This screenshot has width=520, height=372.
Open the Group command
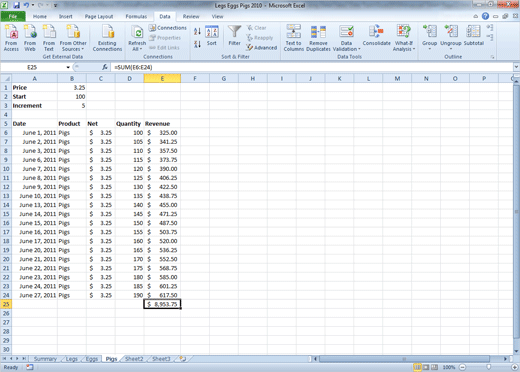click(429, 37)
